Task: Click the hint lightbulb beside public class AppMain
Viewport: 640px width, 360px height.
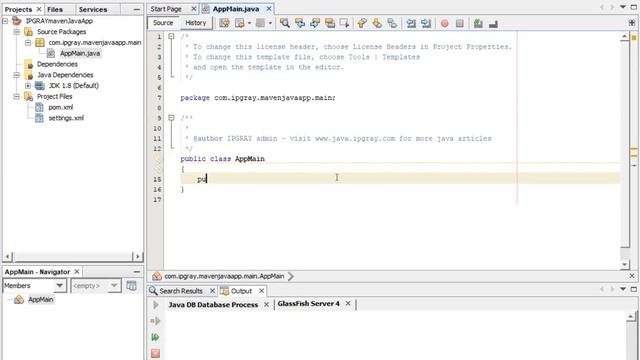Action: [158, 159]
